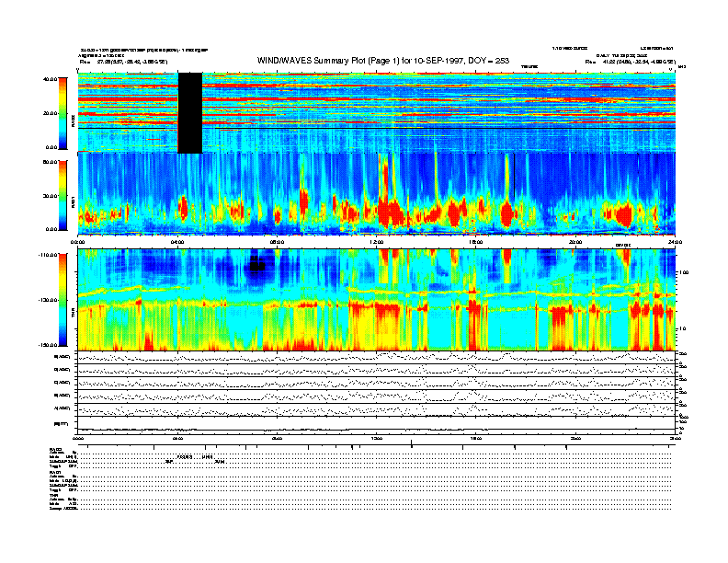Screen dimensions: 728x563
Task: Click the TNR heading in the status table
Action: coord(53,496)
